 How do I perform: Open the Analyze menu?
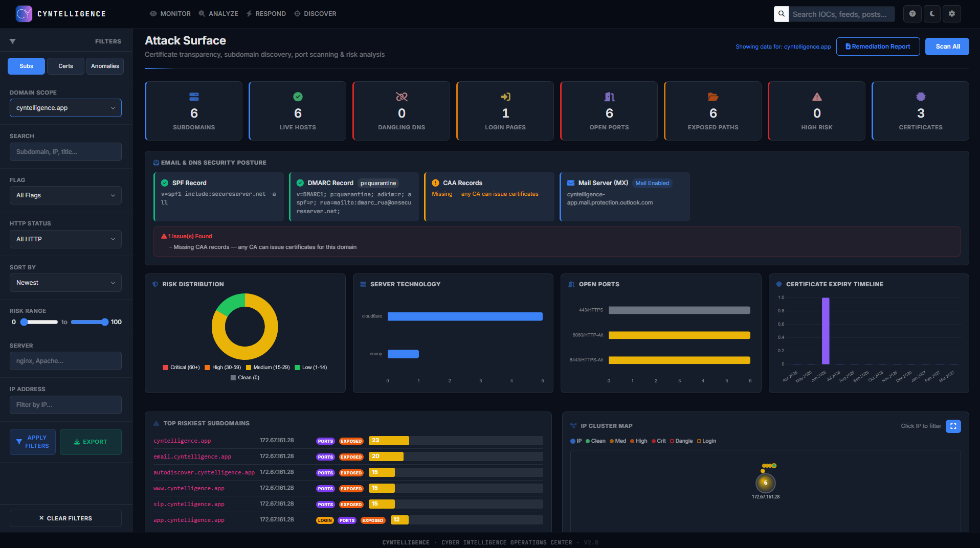(218, 14)
